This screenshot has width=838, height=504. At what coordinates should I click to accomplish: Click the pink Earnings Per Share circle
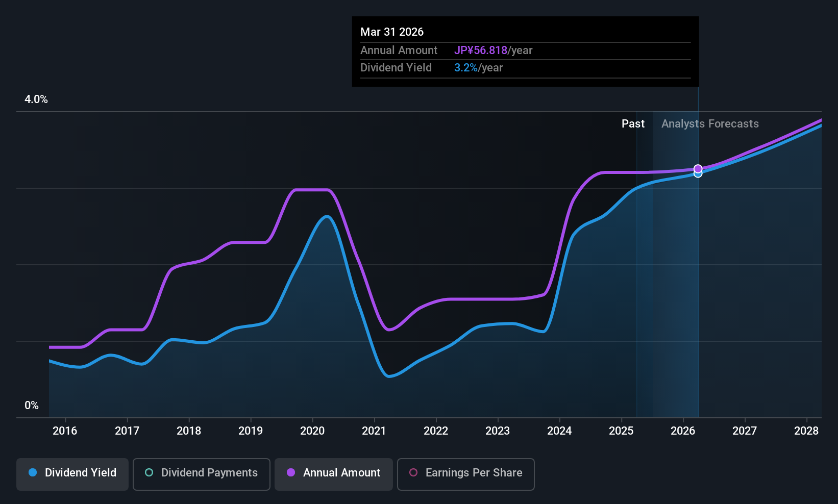coord(413,472)
